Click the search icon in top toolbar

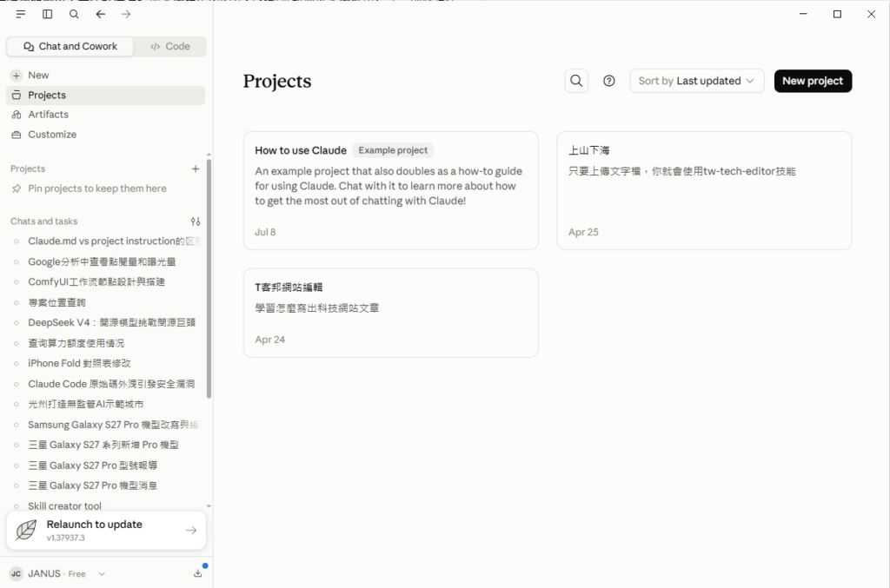[74, 14]
